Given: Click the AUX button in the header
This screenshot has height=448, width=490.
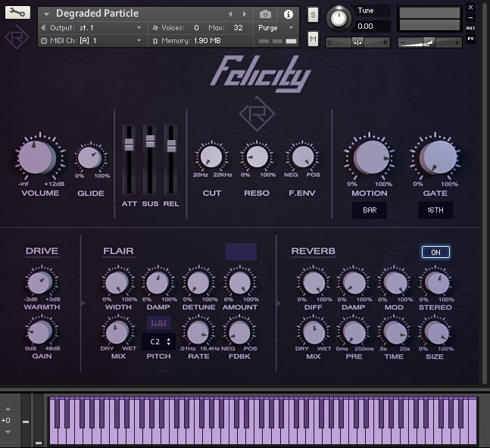Looking at the screenshot, I should tap(470, 28).
